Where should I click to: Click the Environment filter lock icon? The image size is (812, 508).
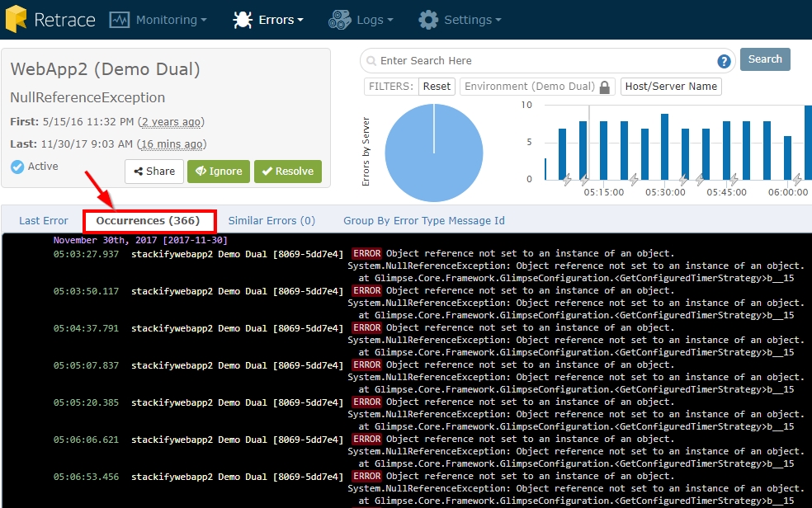coord(604,87)
